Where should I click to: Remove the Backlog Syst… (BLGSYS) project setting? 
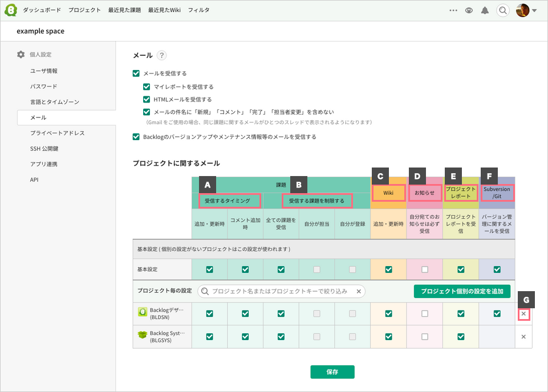523,337
